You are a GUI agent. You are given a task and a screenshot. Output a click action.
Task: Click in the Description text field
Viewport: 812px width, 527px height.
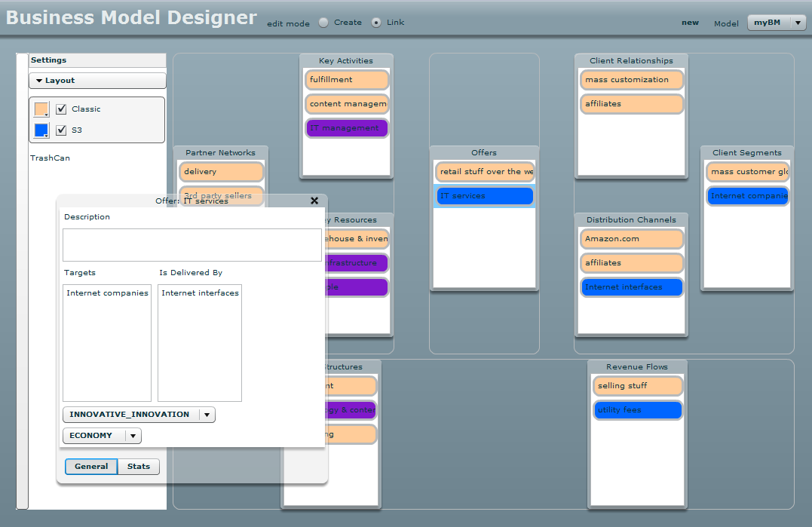pos(192,245)
